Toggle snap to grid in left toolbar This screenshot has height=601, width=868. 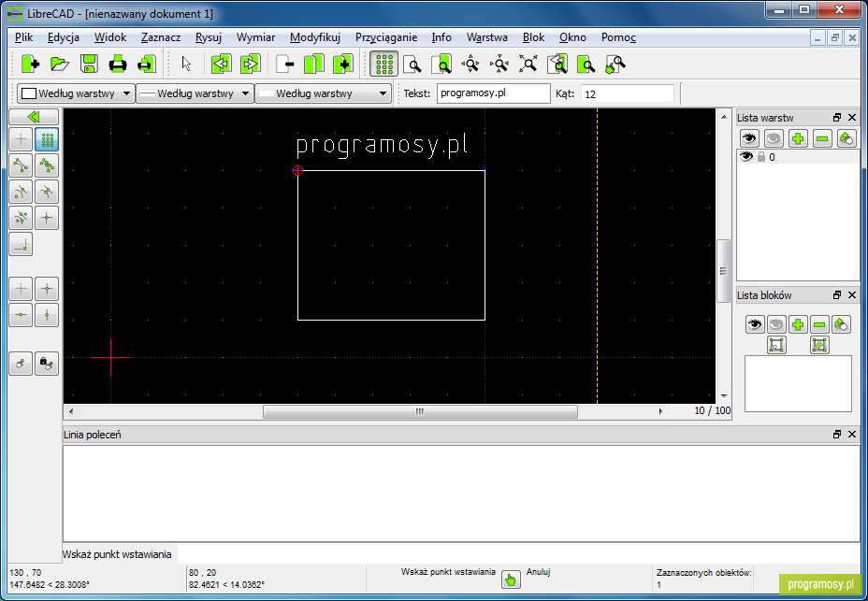[47, 139]
